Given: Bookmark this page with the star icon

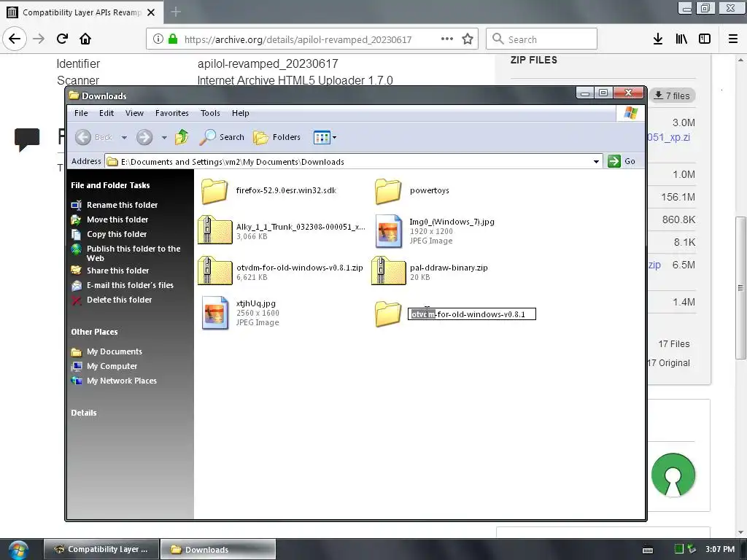Looking at the screenshot, I should [468, 39].
